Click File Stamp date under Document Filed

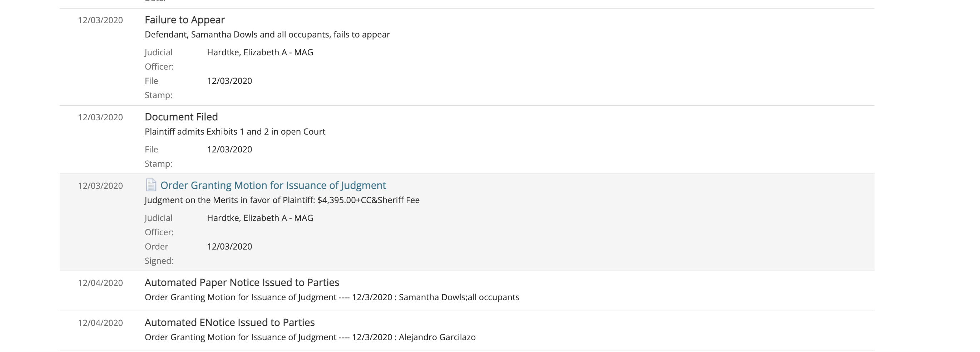229,149
